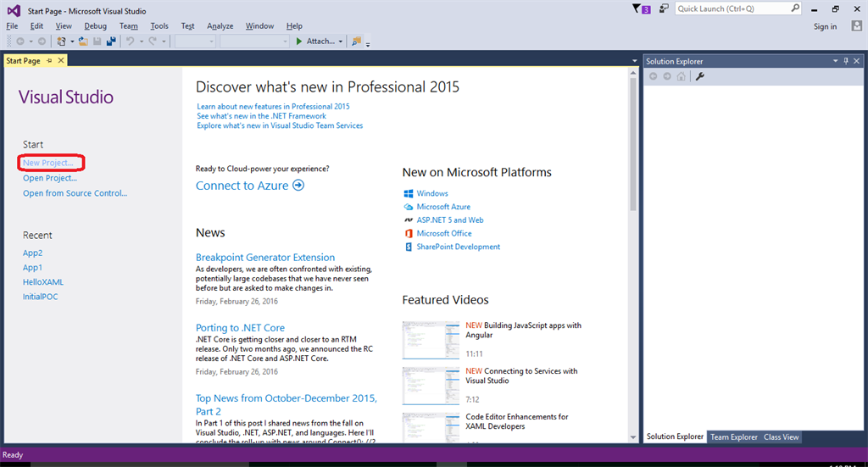Click Solution Explorer Forward button
Image resolution: width=868 pixels, height=467 pixels.
tap(667, 76)
